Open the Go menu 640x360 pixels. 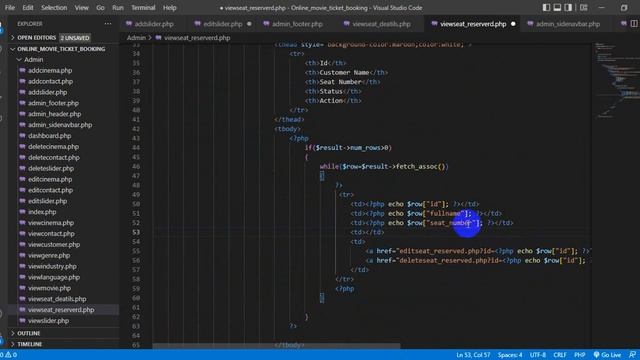click(100, 8)
